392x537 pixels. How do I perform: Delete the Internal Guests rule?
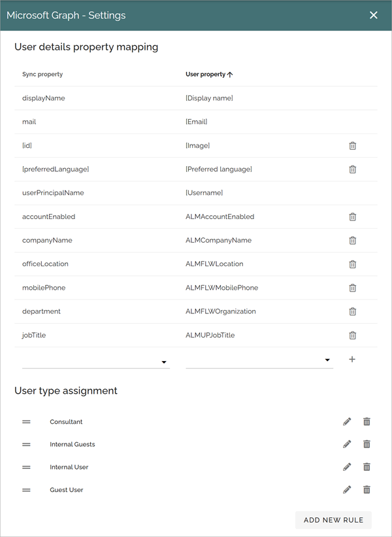[x=367, y=444]
